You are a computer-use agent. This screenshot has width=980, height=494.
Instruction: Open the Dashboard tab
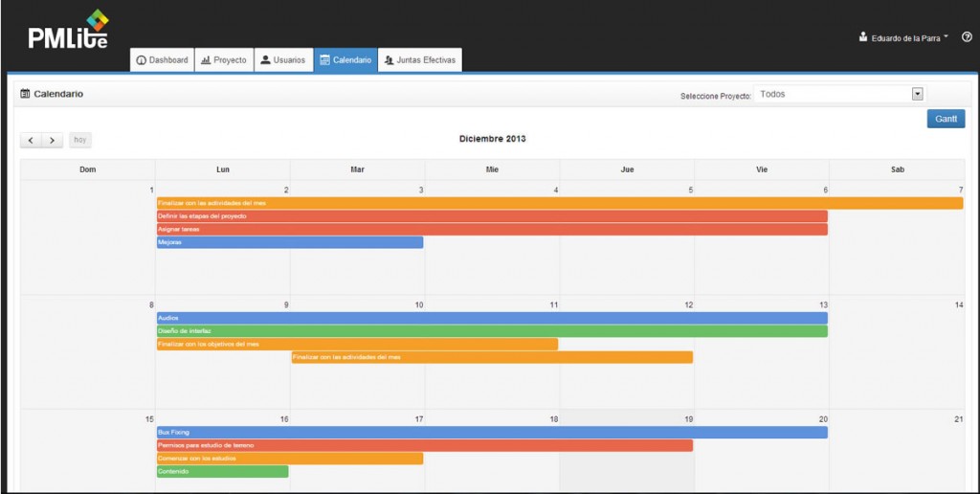[x=162, y=60]
